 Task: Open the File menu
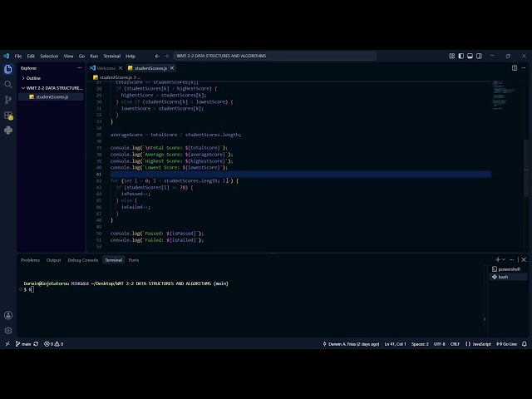pyautogui.click(x=18, y=56)
